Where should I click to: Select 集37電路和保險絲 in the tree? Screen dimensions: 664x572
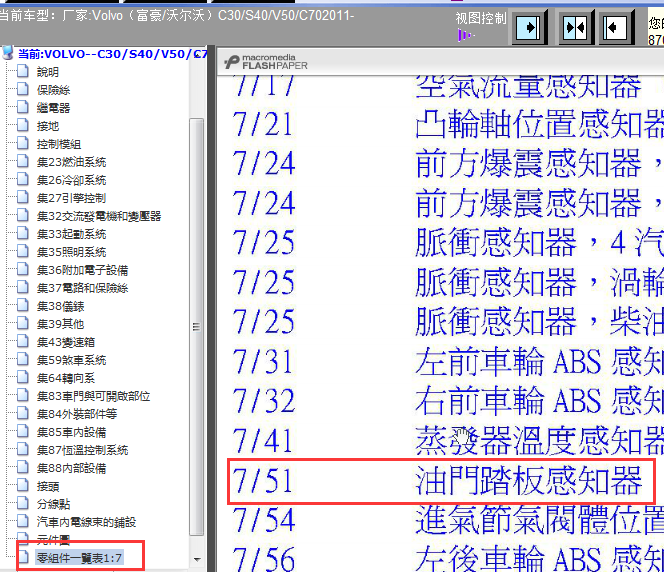(82, 288)
